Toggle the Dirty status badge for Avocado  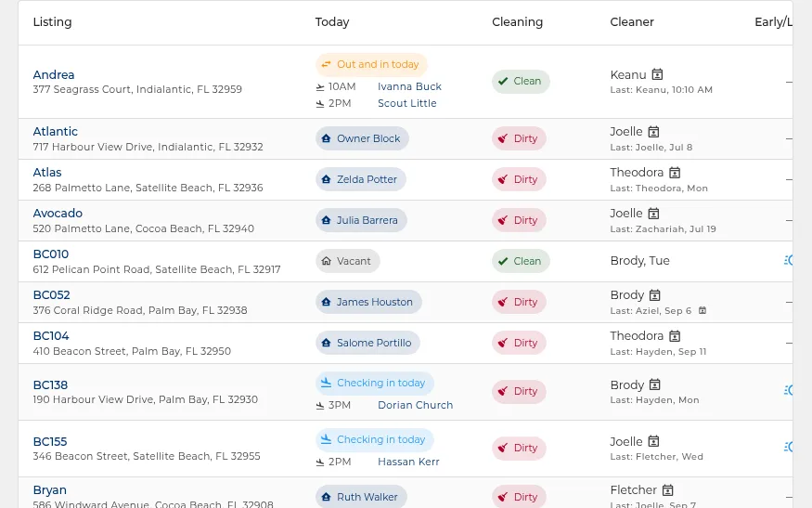point(519,220)
